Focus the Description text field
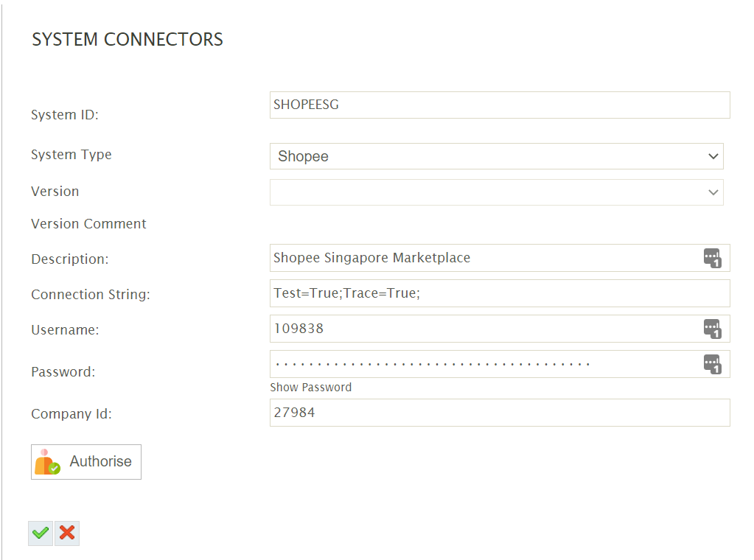754x560 pixels. tap(483, 258)
